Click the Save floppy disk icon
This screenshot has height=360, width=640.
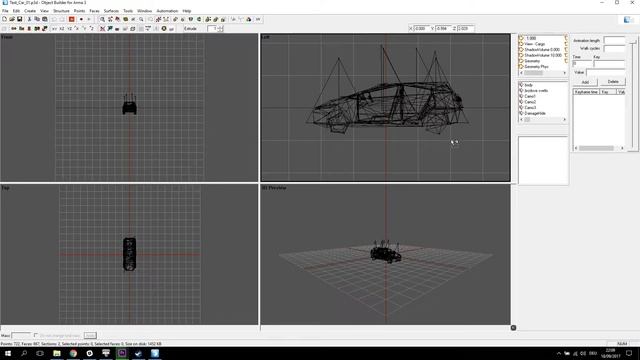[x=19, y=19]
